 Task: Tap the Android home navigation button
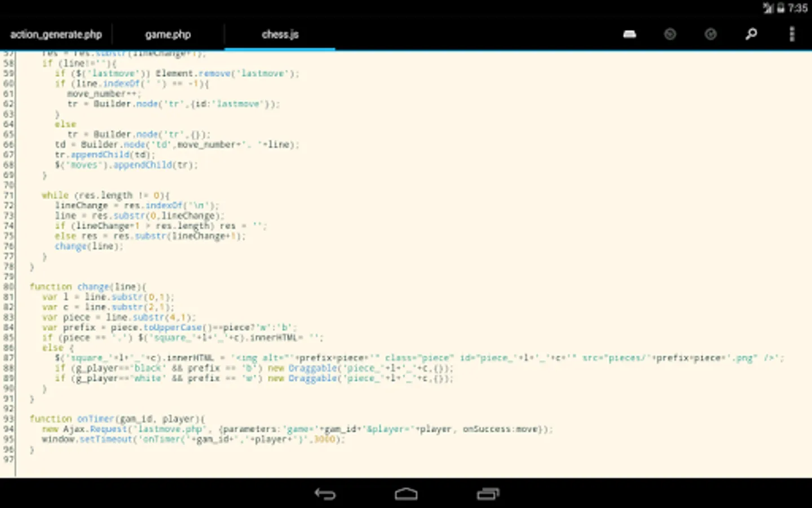(x=406, y=494)
